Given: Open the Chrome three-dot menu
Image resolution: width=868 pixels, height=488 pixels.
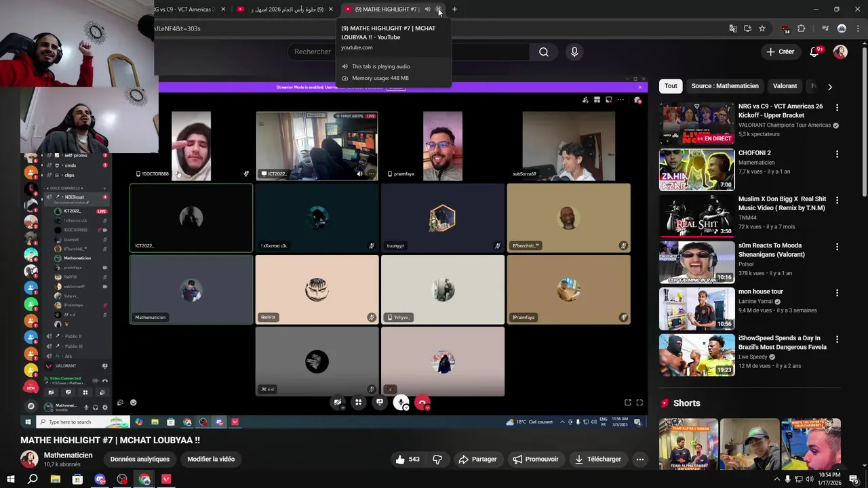Looking at the screenshot, I should 856,28.
